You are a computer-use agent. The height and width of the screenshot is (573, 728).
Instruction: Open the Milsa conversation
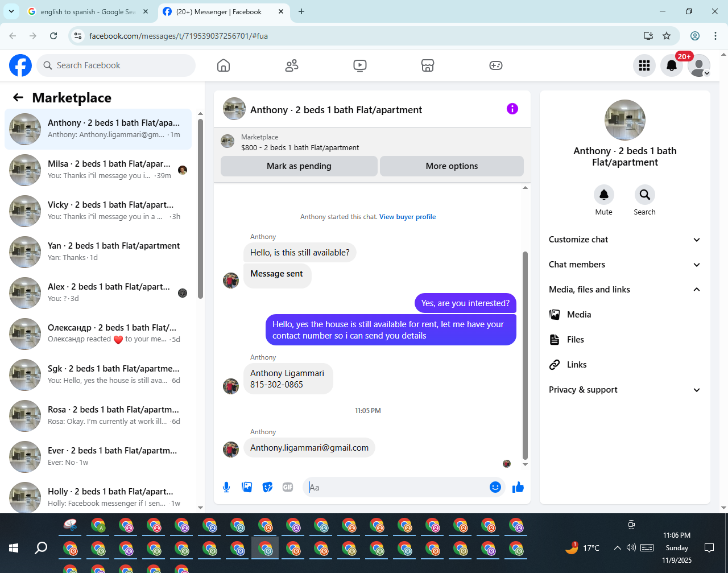(98, 170)
